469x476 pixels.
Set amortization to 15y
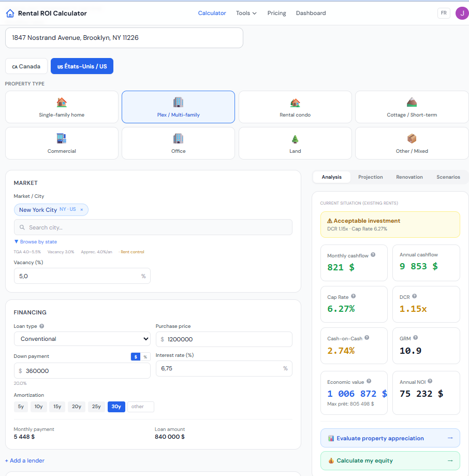pyautogui.click(x=57, y=407)
